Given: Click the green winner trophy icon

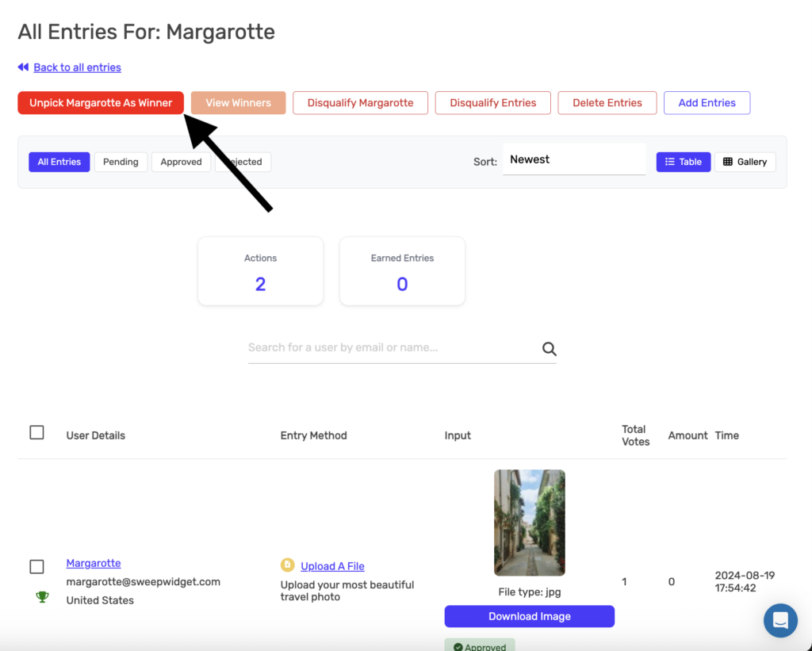Looking at the screenshot, I should pyautogui.click(x=41, y=597).
